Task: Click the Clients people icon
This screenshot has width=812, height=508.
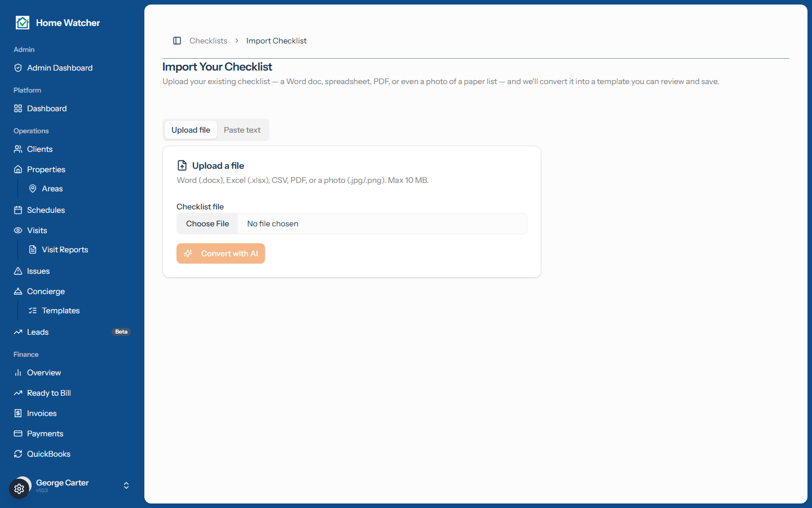Action: coord(18,149)
